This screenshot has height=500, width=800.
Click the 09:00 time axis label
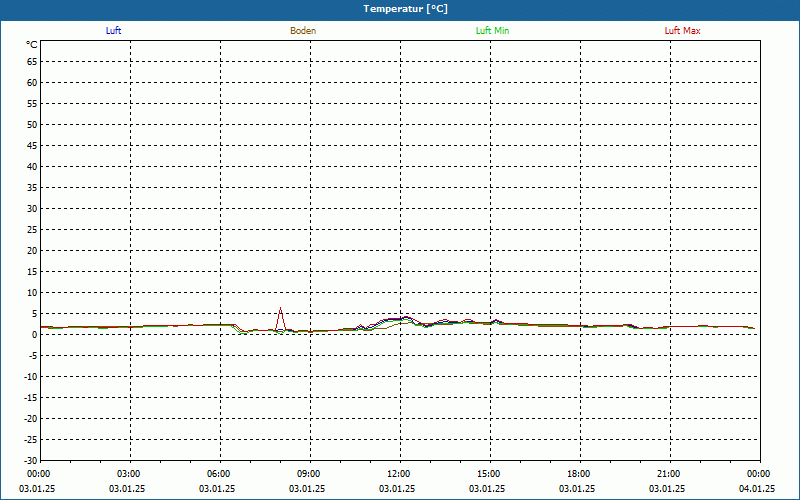308,474
